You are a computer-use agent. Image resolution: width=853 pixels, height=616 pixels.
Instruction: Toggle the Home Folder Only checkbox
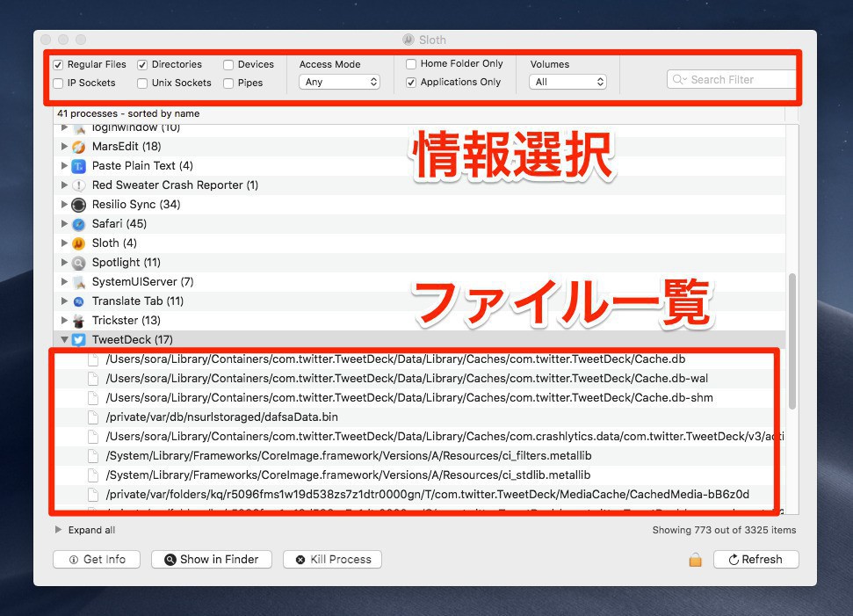(x=411, y=64)
